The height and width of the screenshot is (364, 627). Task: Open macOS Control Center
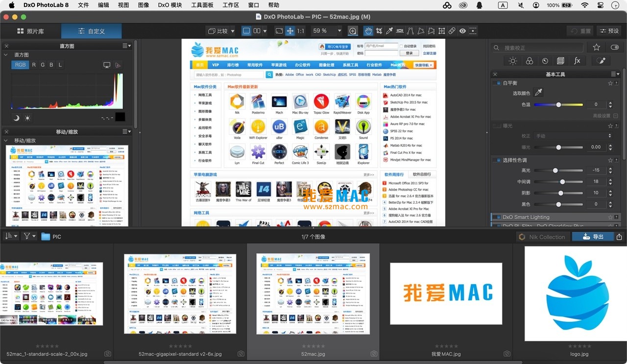[x=601, y=5]
